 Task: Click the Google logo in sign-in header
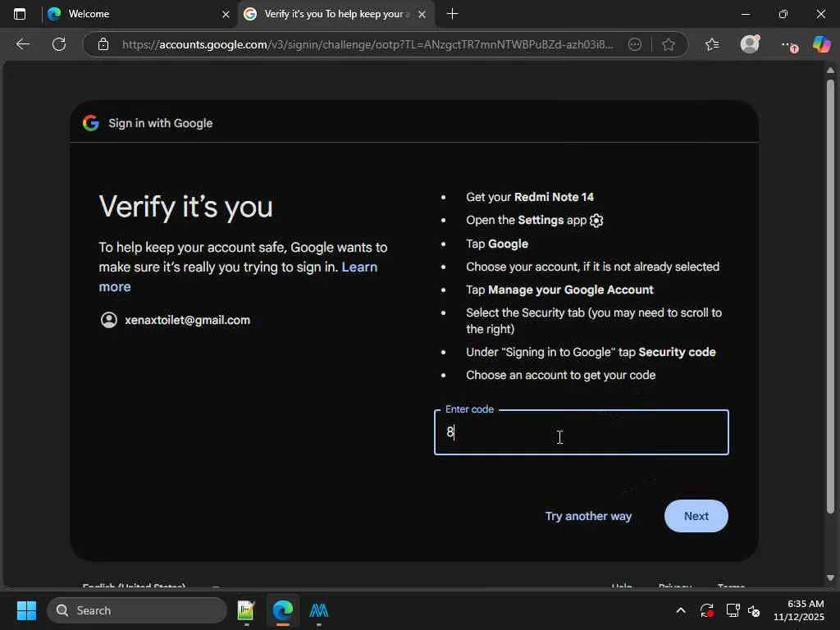pyautogui.click(x=91, y=123)
